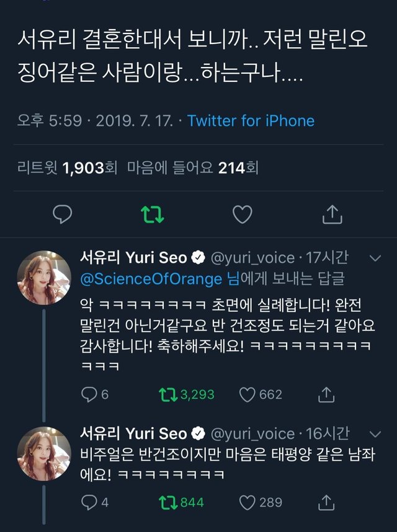This screenshot has height=532, width=397.
Task: Expand options chevron on the 16시간 reply
Action: pyautogui.click(x=375, y=433)
